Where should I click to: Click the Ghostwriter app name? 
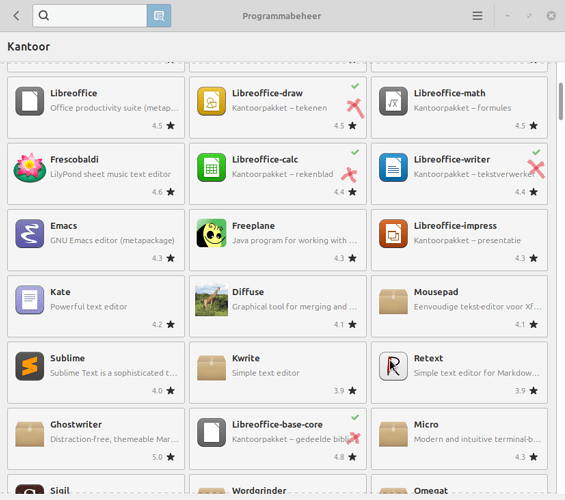tap(76, 424)
